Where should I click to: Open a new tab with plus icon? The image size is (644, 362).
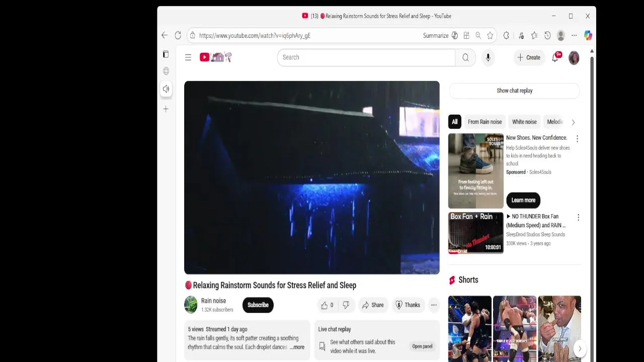click(166, 109)
